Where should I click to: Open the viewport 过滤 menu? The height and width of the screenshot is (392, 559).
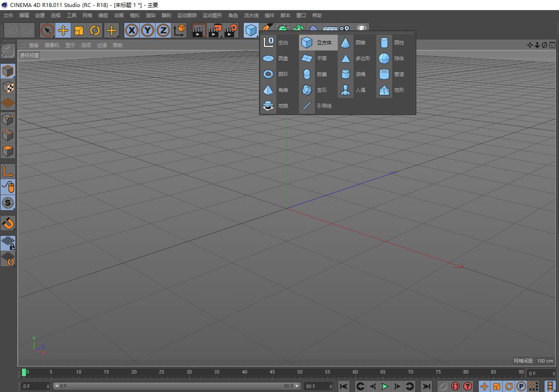pos(102,45)
